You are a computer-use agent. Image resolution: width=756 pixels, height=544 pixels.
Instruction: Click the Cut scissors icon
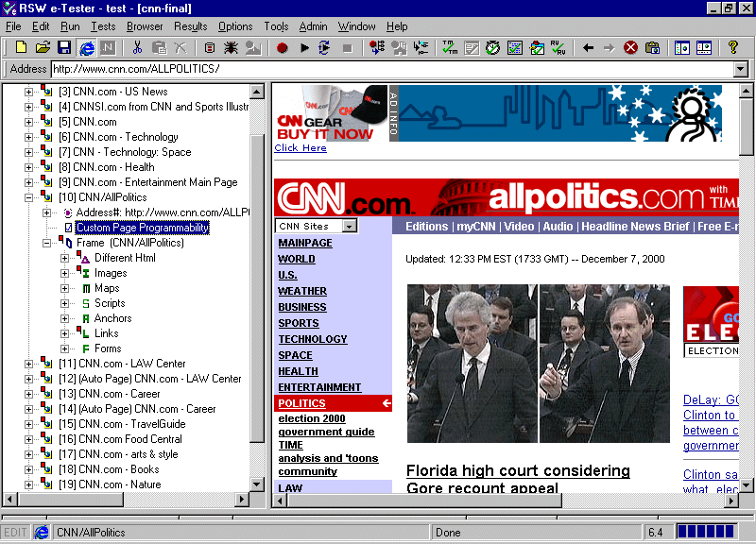[137, 47]
